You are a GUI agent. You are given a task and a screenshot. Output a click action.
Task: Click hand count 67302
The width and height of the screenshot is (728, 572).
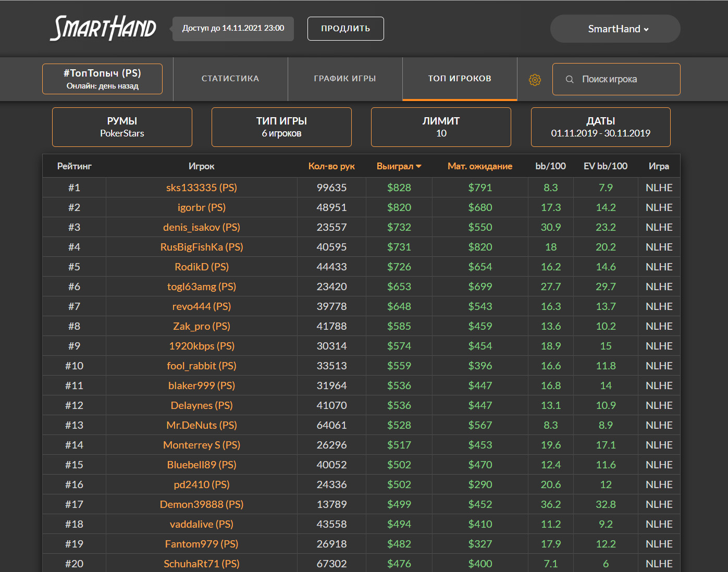click(x=331, y=564)
